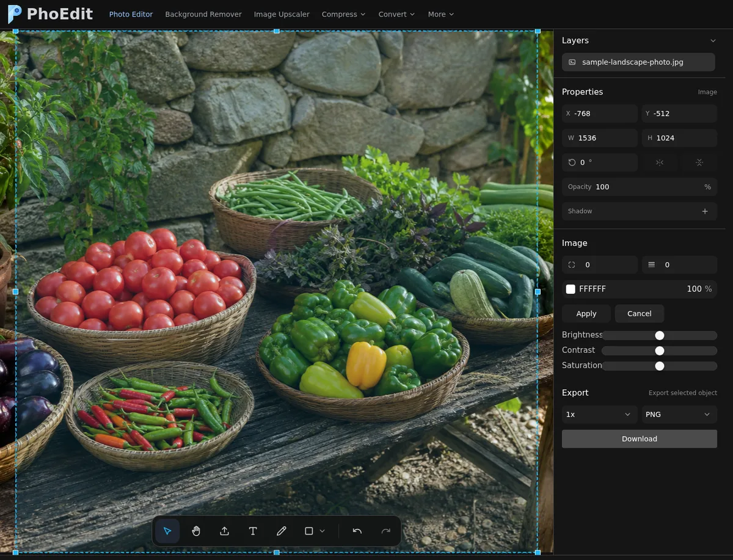Viewport: 733px width, 560px height.
Task: Click the top-center selection handle
Action: (x=277, y=31)
